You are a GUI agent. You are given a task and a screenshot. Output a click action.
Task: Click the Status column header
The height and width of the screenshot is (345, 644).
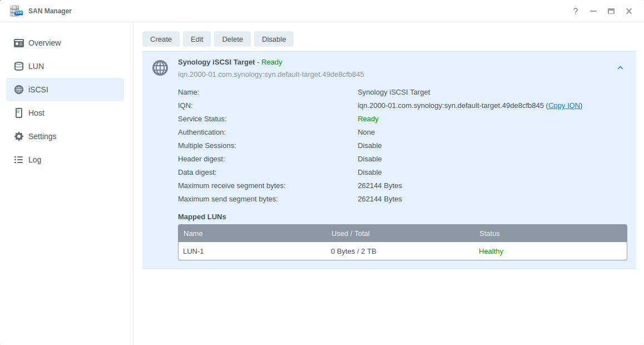tap(489, 234)
